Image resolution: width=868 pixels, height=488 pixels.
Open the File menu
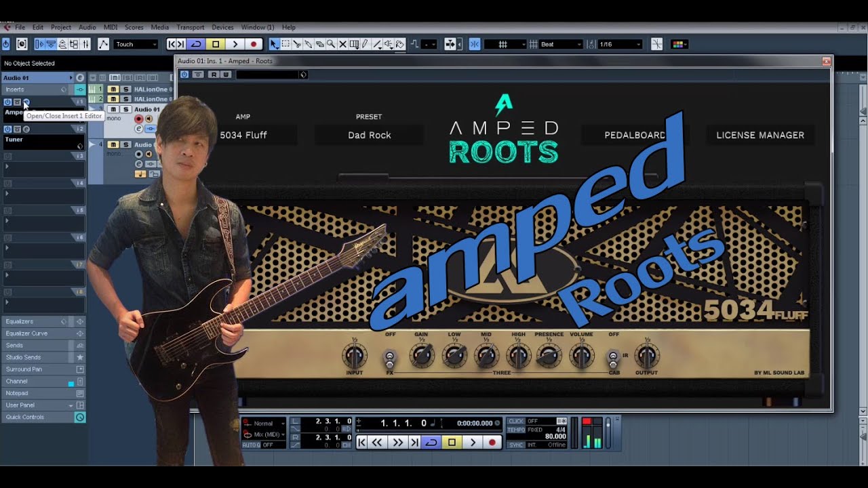(20, 27)
